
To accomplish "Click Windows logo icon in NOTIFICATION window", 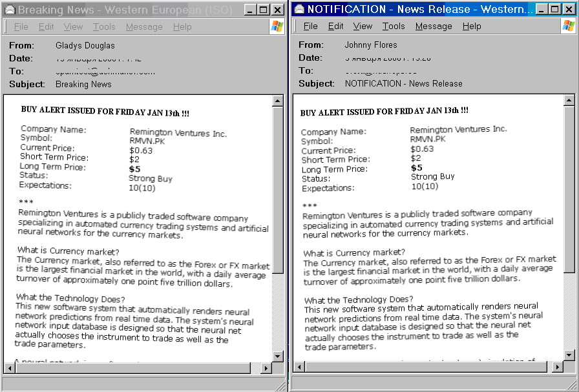I will point(568,26).
